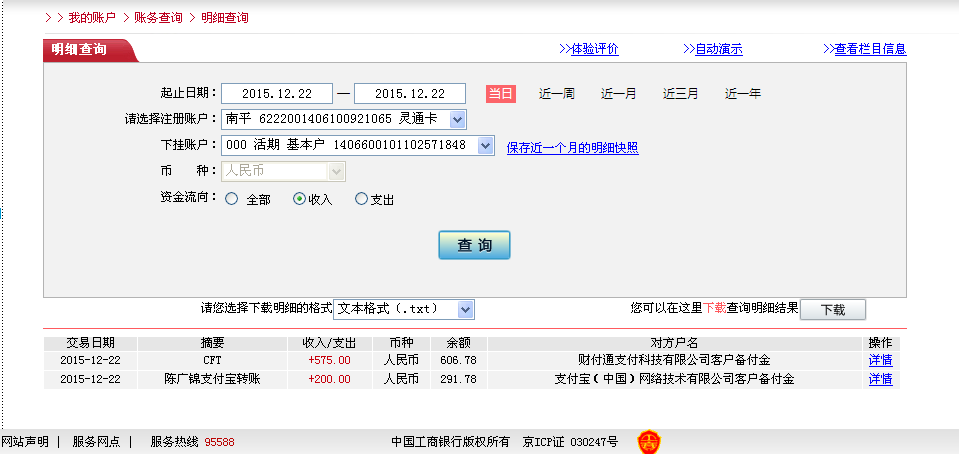
Task: View 详情 for the CFT transaction
Action: pyautogui.click(x=880, y=360)
